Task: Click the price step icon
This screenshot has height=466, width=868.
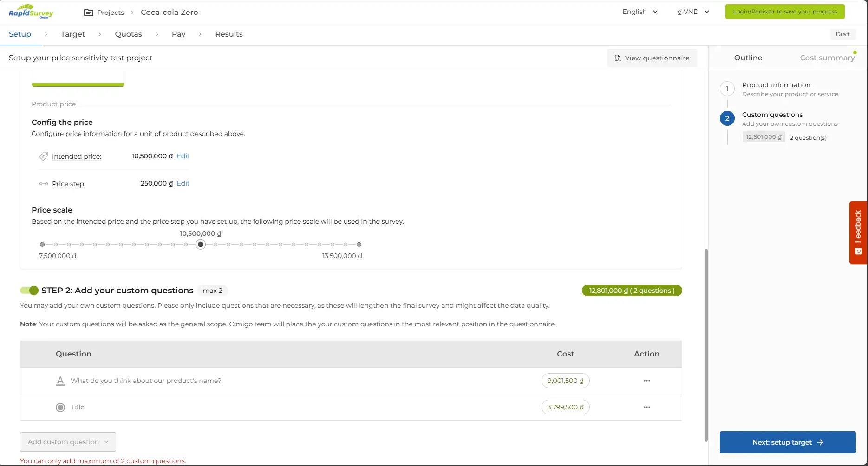Action: (x=44, y=184)
